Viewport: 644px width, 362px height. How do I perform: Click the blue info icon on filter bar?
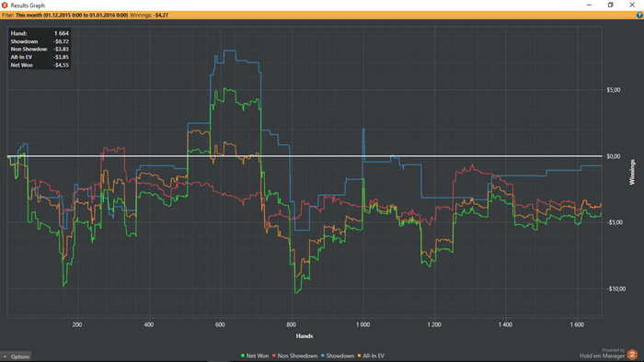click(x=639, y=16)
